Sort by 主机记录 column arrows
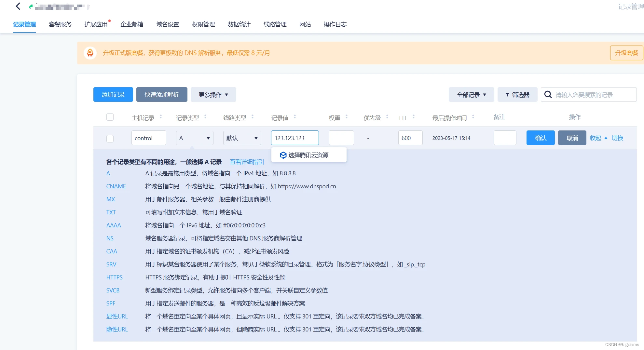644x350 pixels. [x=161, y=117]
